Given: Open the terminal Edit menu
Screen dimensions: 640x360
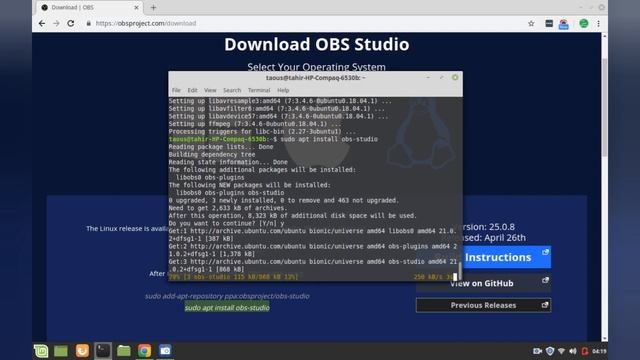Looking at the screenshot, I should pyautogui.click(x=192, y=90).
